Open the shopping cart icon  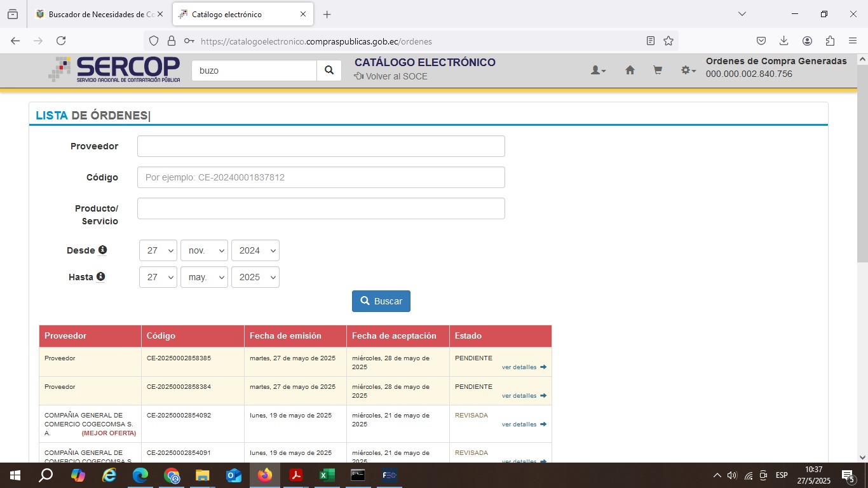658,71
